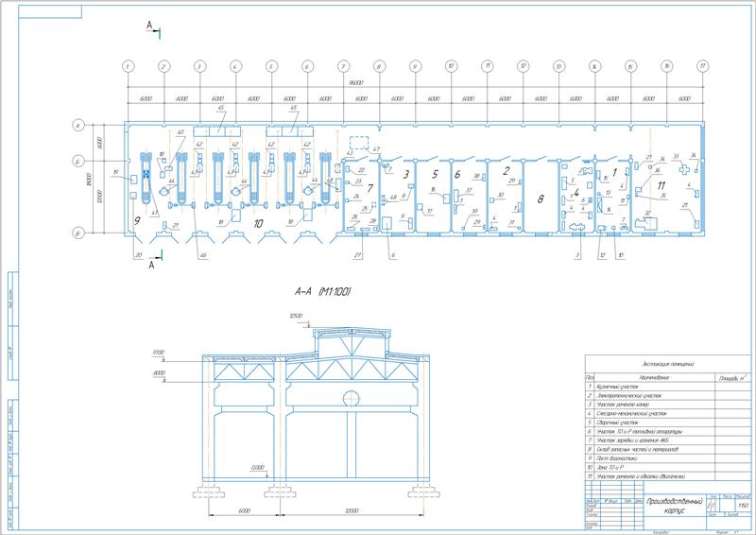This screenshot has height=535, width=756.
Task: Click room number 8 on floor plan
Action: (541, 198)
